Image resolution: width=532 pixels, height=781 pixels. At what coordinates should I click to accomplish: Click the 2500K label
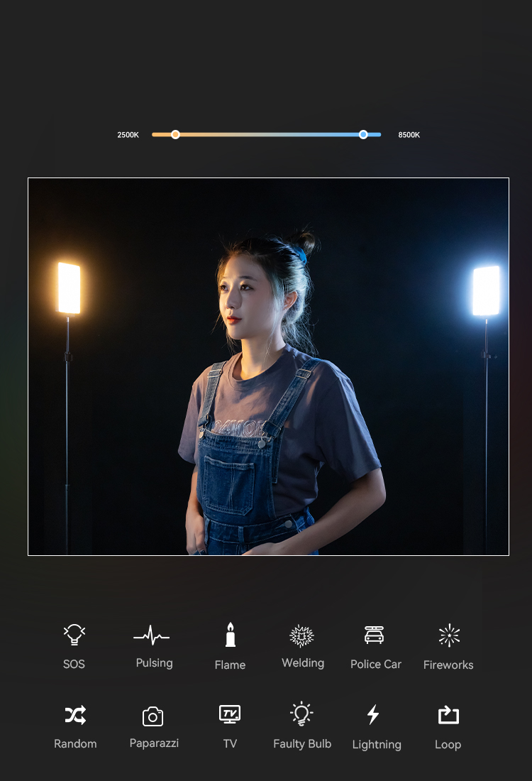coord(128,135)
